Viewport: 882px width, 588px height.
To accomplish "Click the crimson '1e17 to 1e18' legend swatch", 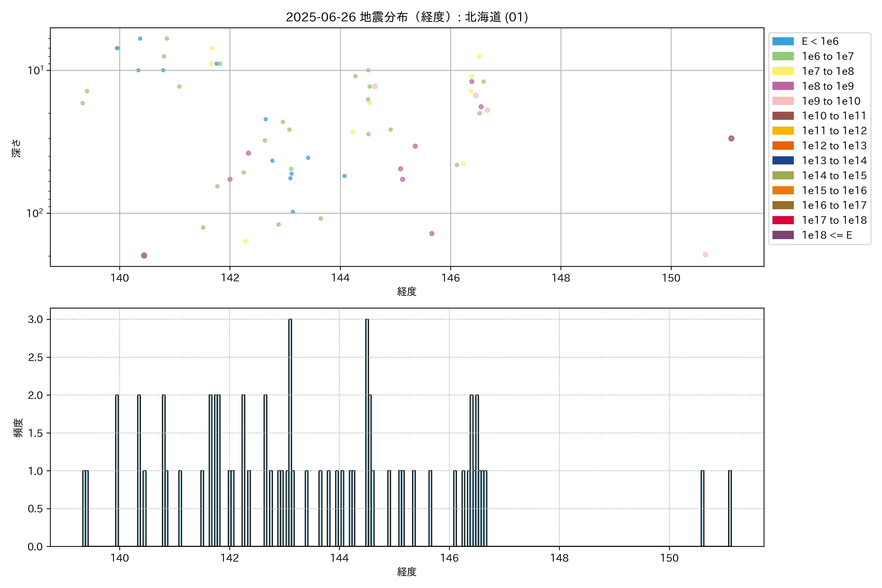I will (x=783, y=220).
